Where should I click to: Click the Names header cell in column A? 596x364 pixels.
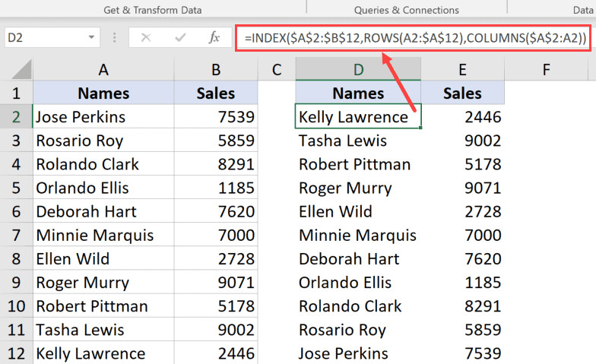[x=103, y=93]
